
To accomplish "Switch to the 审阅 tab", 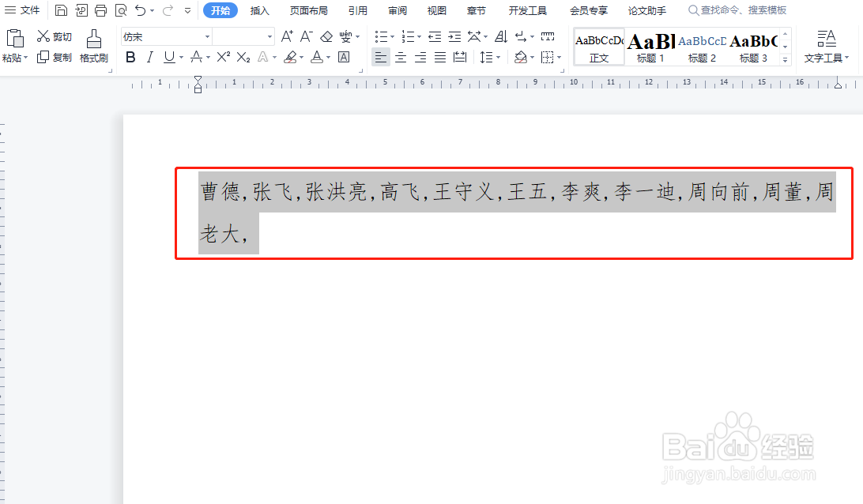I will (x=398, y=10).
